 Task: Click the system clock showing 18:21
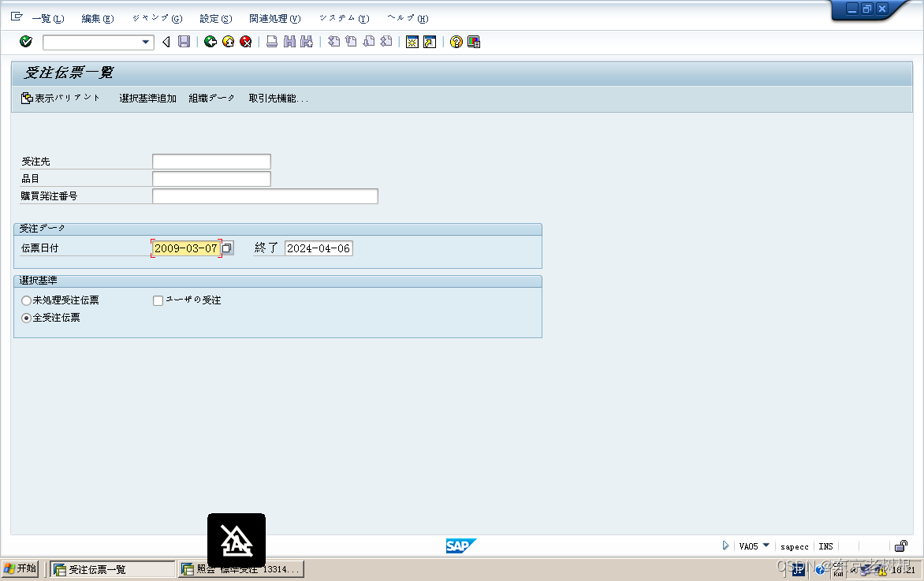(903, 570)
